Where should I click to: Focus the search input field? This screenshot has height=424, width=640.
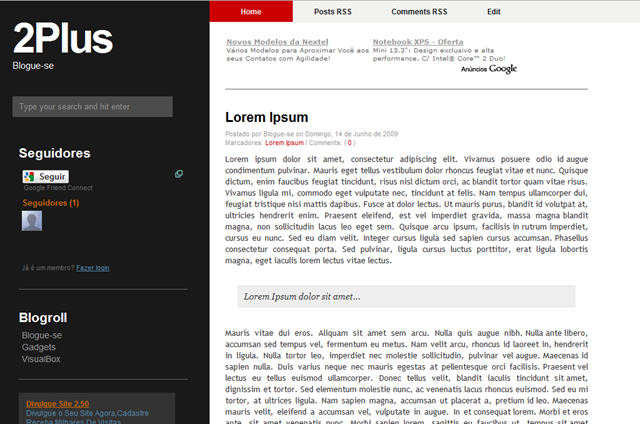coord(92,107)
